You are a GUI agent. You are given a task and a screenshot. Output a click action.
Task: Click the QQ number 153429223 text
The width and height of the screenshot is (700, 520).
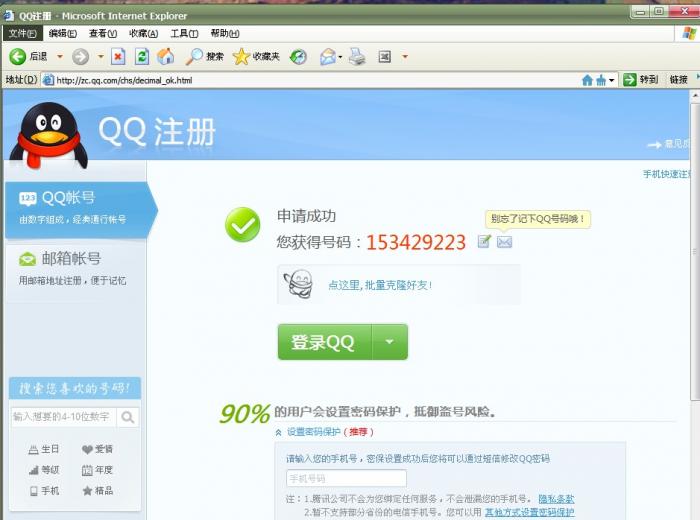[416, 242]
